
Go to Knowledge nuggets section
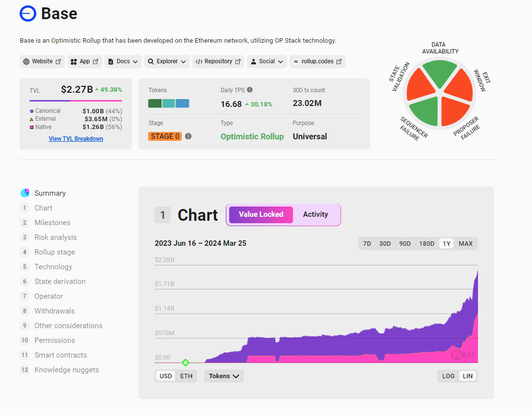pyautogui.click(x=67, y=370)
